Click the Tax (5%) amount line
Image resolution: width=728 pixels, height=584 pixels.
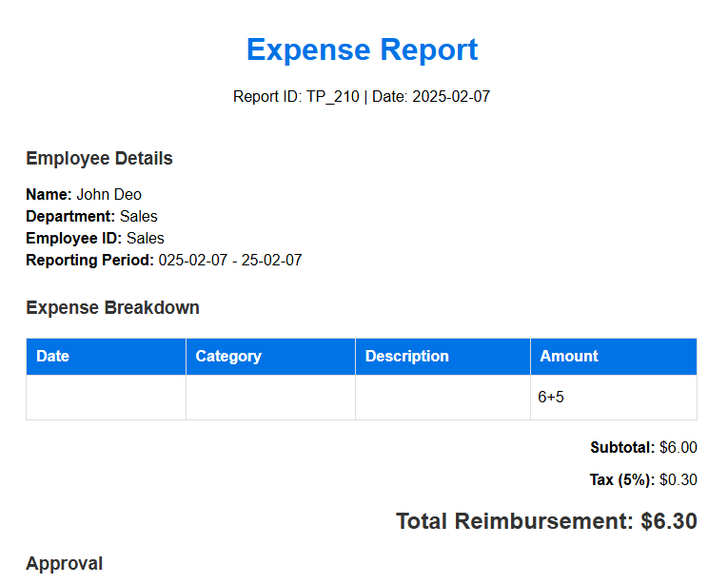click(x=643, y=479)
